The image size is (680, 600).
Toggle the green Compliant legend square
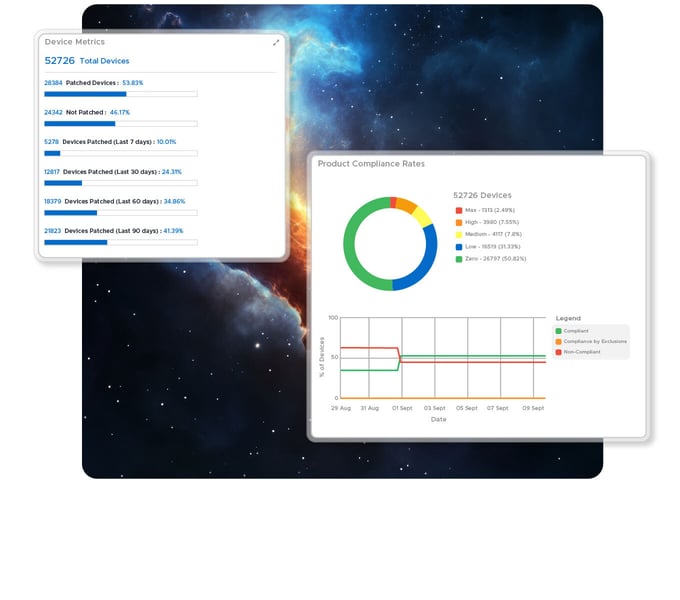(559, 331)
